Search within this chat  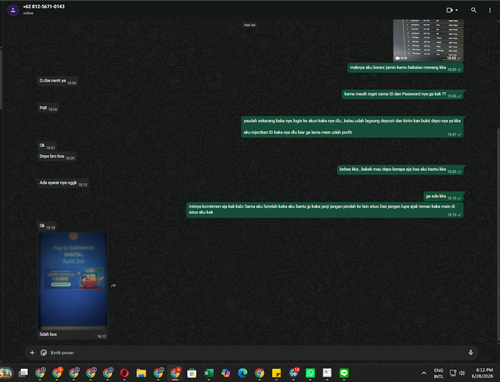tap(473, 10)
